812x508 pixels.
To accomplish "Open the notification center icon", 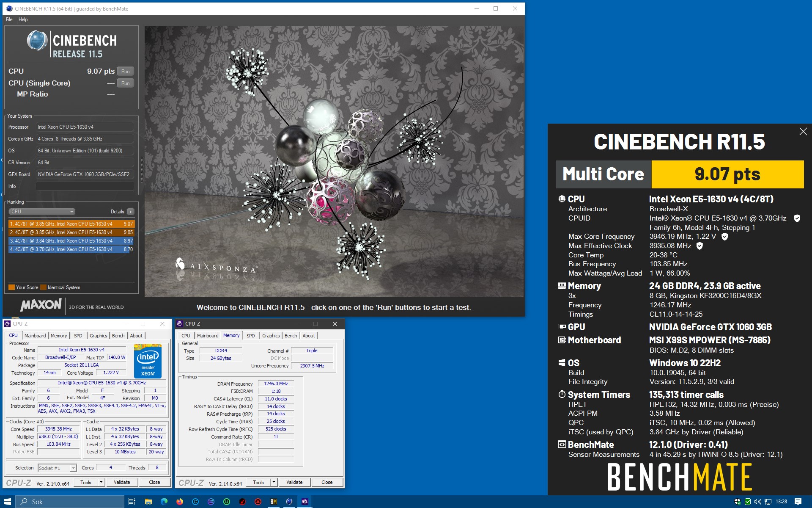I will [798, 502].
